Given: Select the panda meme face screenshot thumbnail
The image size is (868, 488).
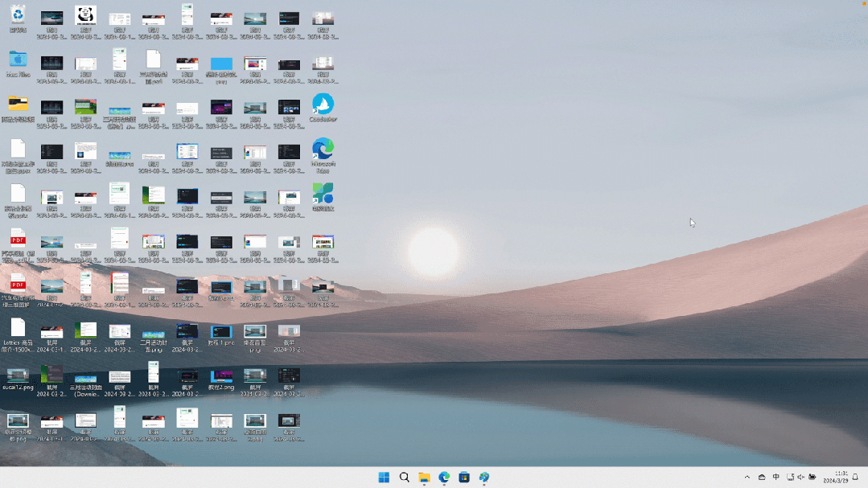Looking at the screenshot, I should tap(85, 15).
